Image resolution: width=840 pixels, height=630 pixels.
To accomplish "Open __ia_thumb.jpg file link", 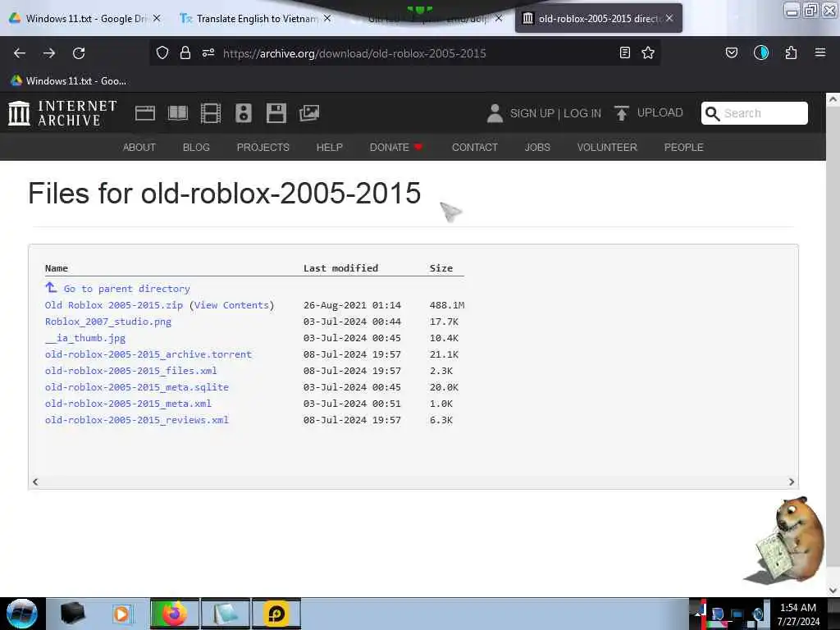I will click(x=85, y=338).
